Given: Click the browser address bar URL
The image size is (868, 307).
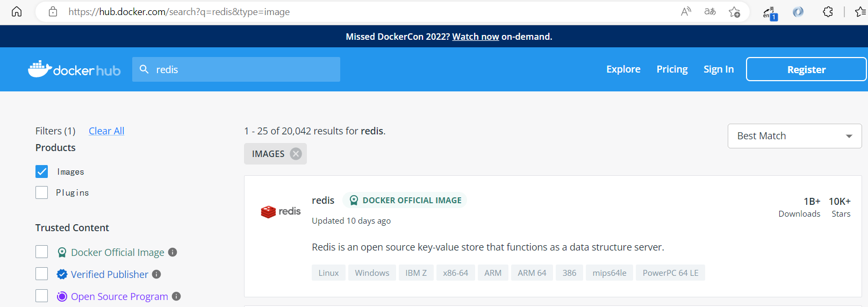Looking at the screenshot, I should coord(179,12).
